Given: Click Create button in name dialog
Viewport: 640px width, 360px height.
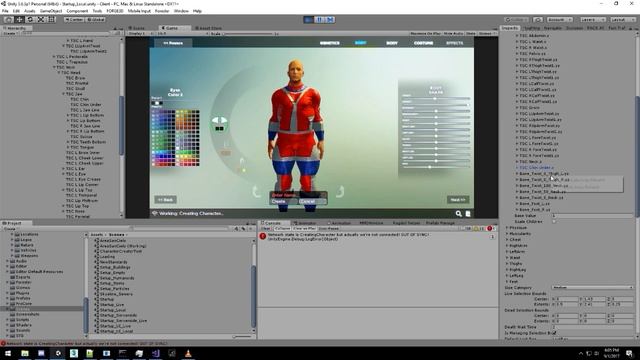Looking at the screenshot, I should point(283,201).
